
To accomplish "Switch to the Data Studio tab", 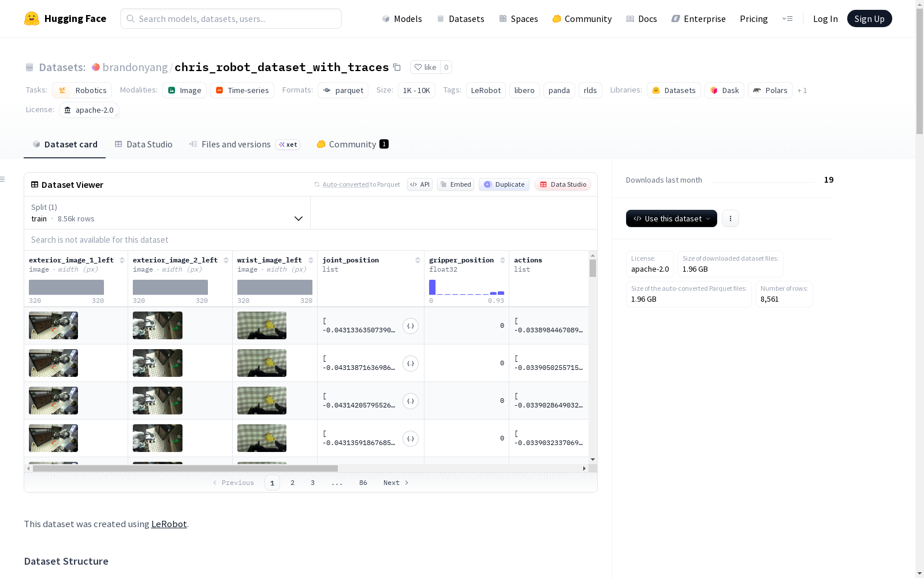I will pos(143,144).
